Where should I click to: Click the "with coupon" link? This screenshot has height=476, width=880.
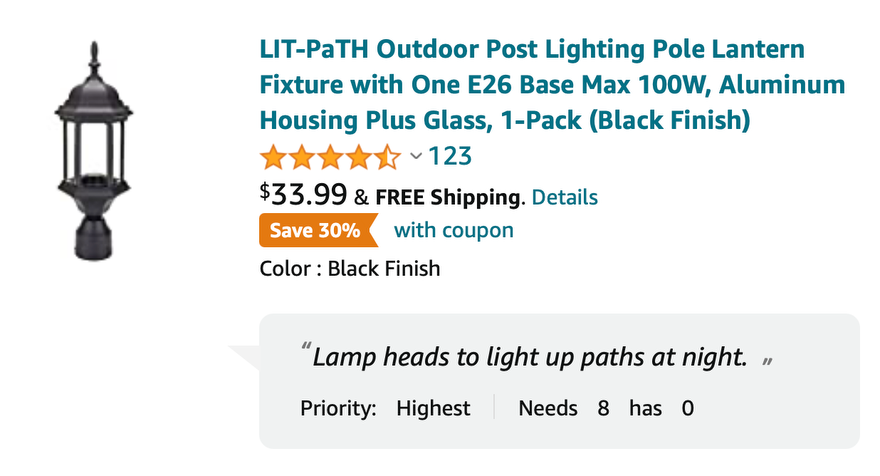pyautogui.click(x=454, y=231)
